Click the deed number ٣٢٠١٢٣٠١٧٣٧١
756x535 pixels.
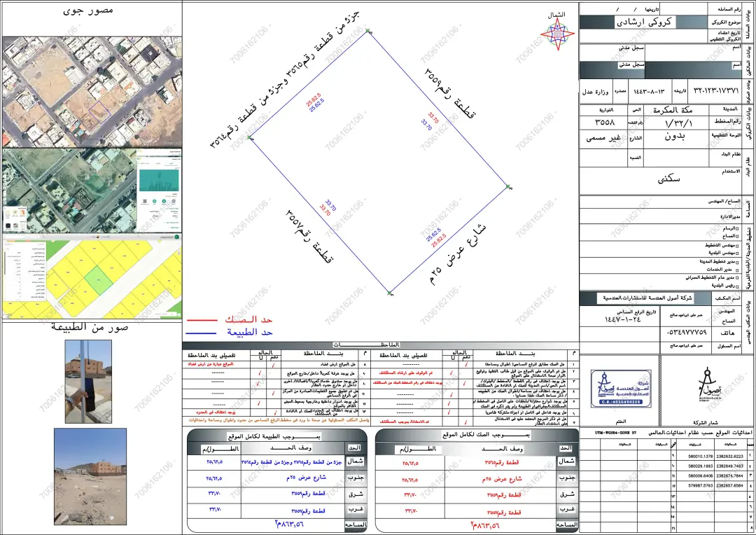point(716,90)
